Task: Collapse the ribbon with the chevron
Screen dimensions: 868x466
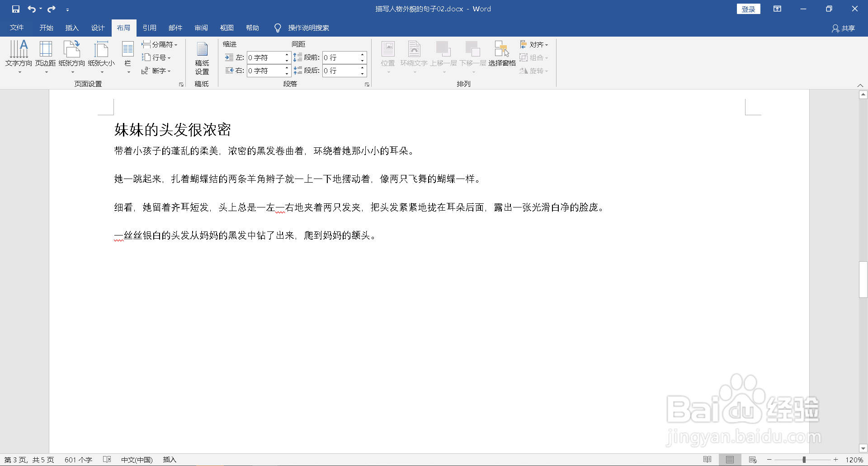Action: (860, 85)
